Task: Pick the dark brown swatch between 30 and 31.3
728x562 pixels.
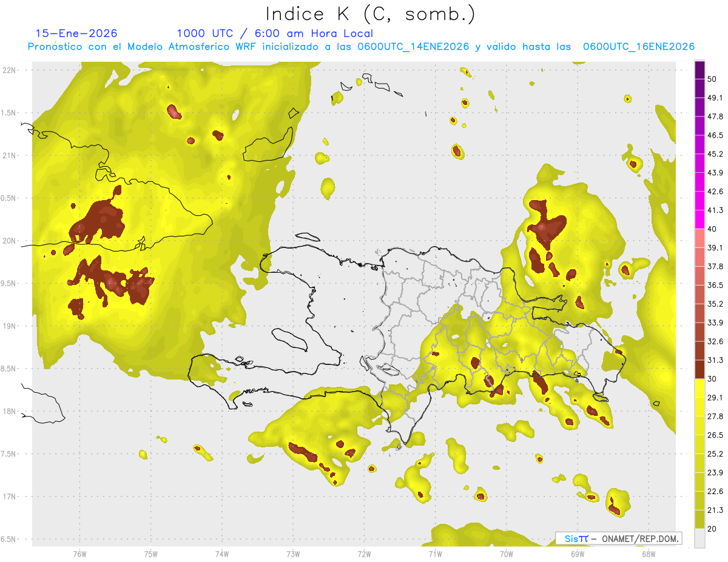Action: pos(699,369)
